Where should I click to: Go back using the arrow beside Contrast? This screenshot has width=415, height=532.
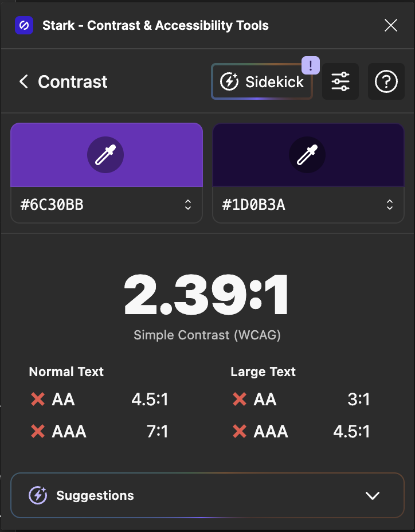pos(24,82)
